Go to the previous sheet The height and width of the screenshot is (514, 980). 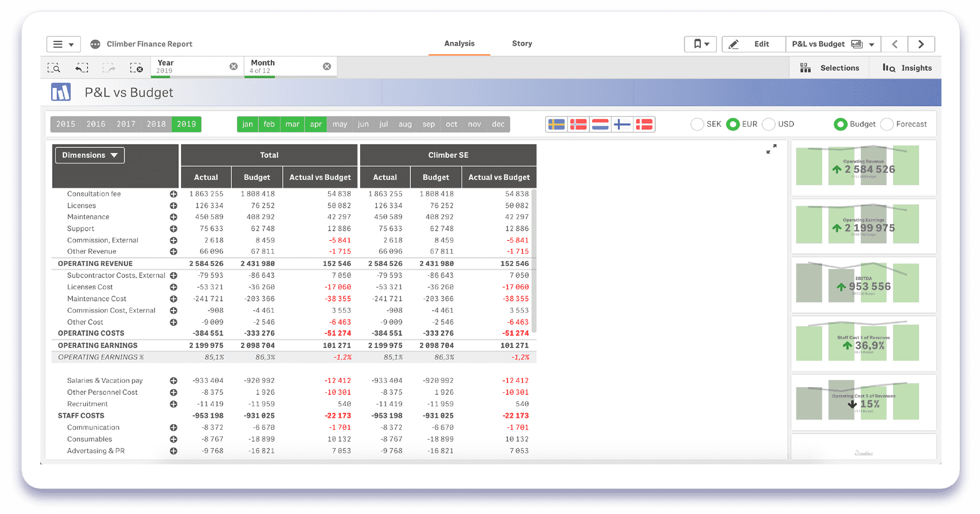[894, 44]
